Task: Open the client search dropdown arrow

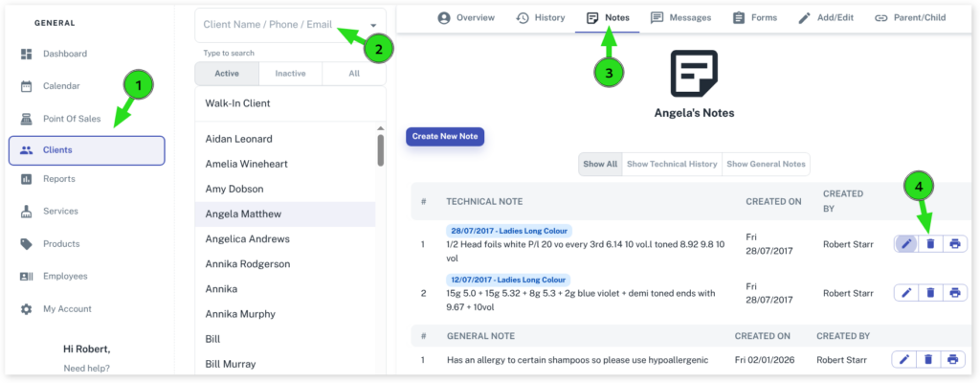Action: (372, 25)
